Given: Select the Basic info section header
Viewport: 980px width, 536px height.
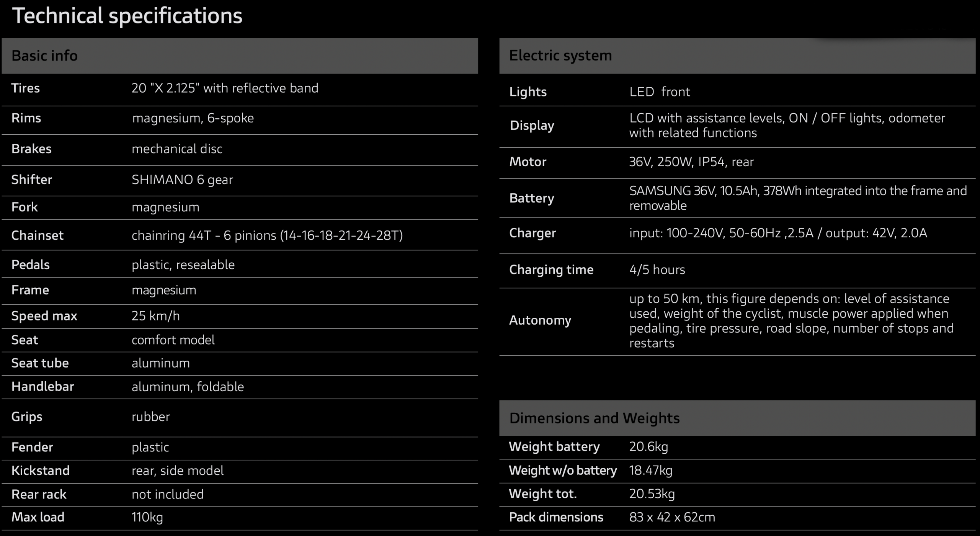Looking at the screenshot, I should tap(44, 56).
